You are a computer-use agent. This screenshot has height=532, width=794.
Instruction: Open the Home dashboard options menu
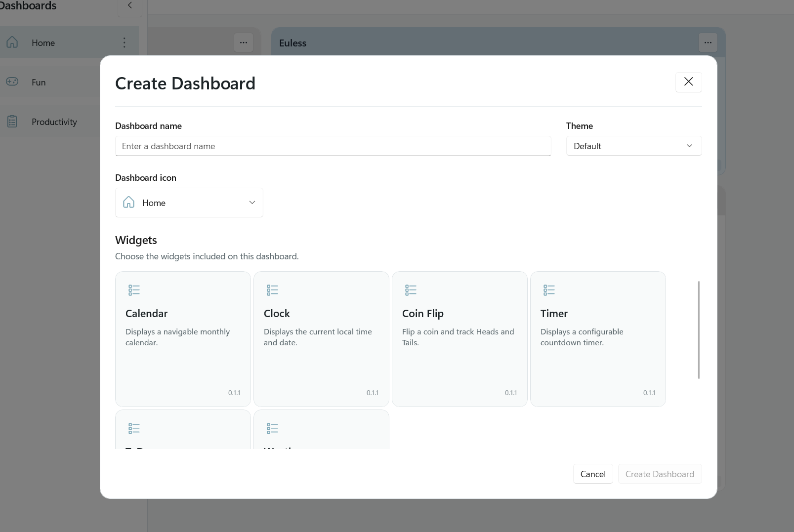124,42
